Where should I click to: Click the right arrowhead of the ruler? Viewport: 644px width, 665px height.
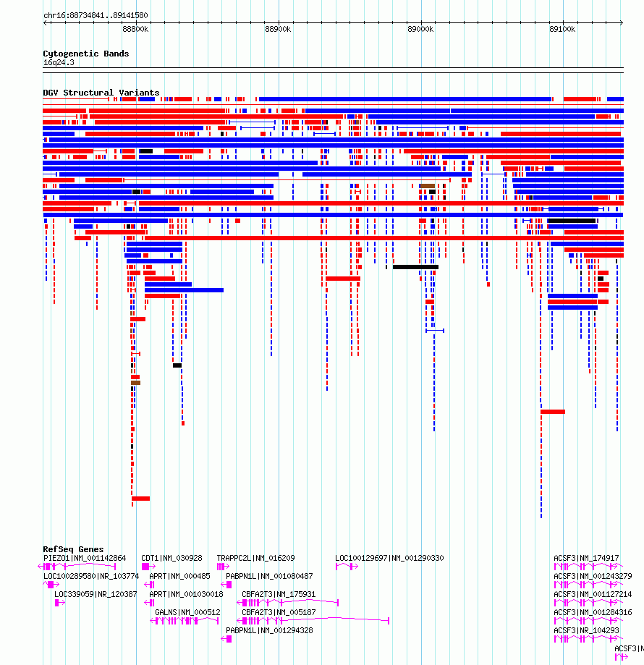[621, 22]
